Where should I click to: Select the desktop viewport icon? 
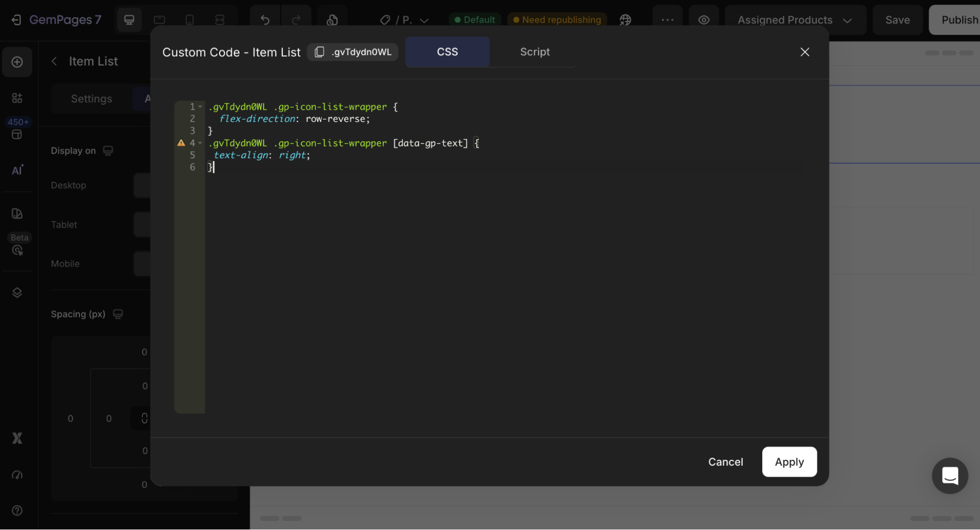[129, 20]
